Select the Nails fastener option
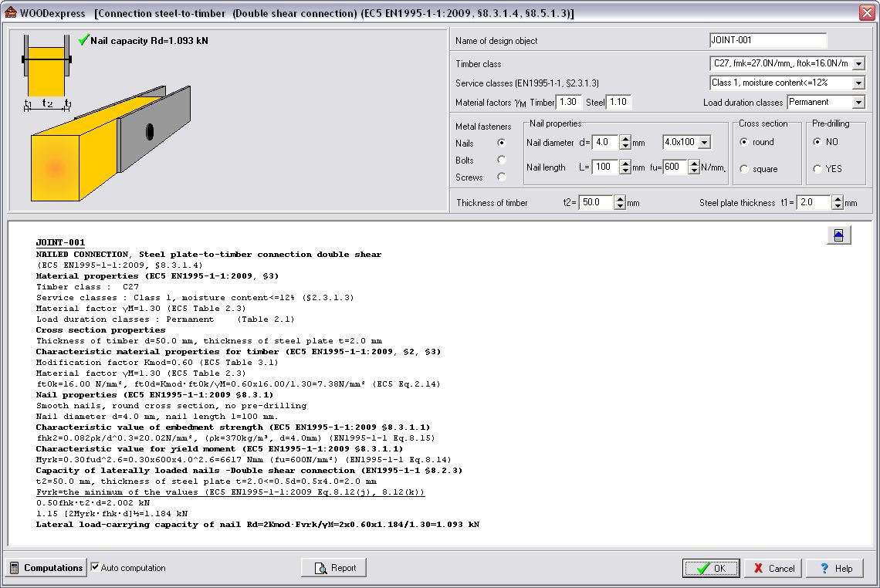 pos(501,143)
